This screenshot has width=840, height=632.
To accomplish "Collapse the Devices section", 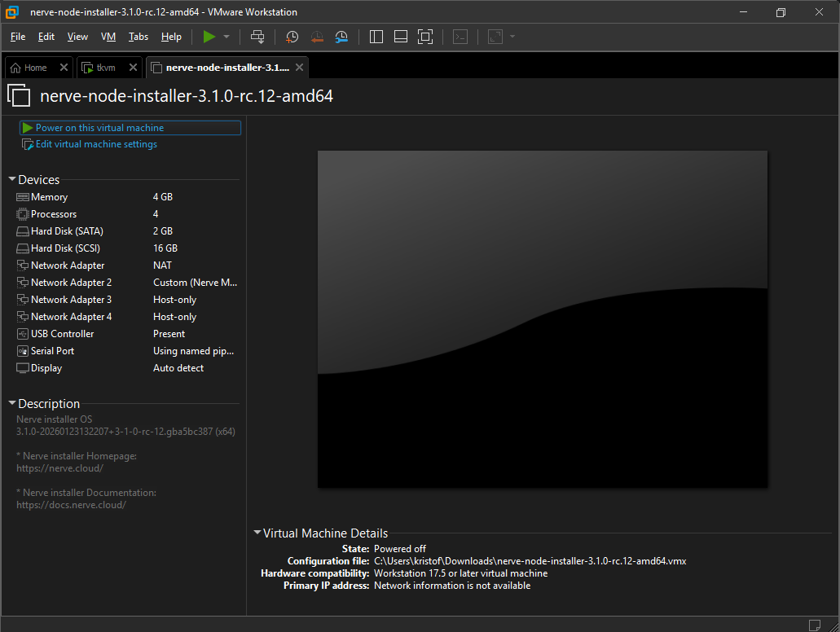I will pyautogui.click(x=12, y=179).
